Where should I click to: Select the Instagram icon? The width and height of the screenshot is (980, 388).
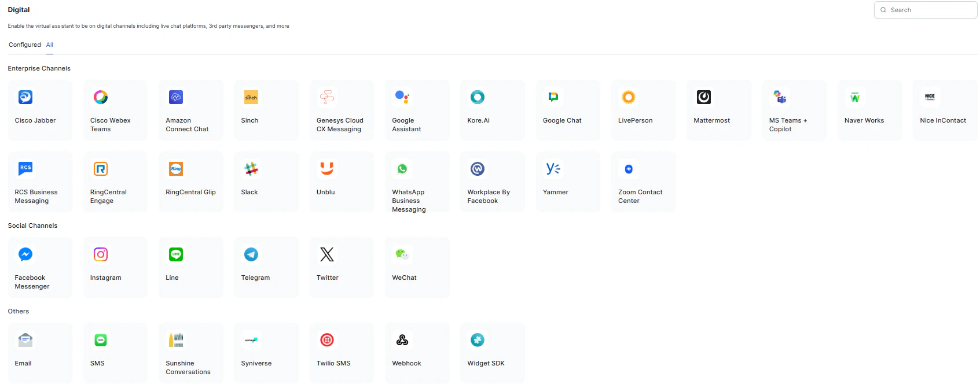[x=101, y=254]
